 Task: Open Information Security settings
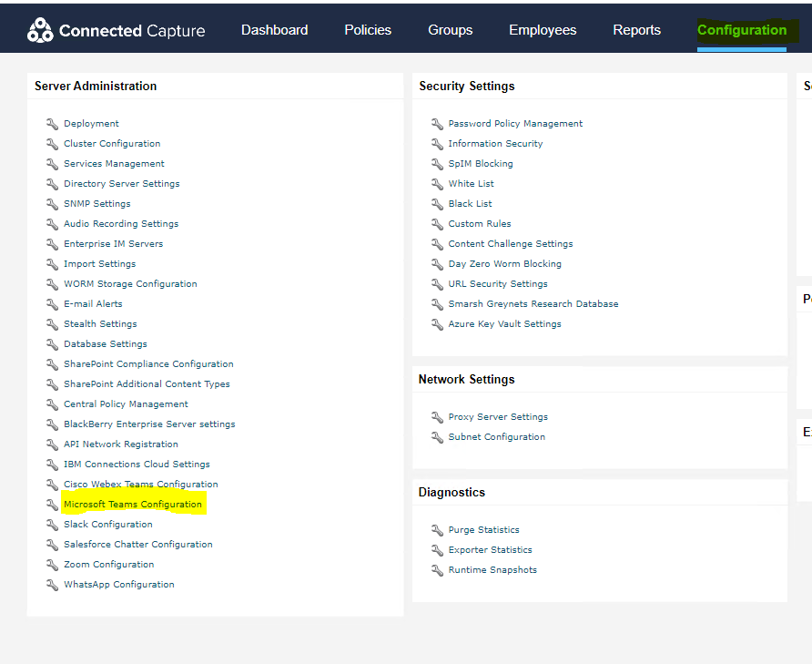click(495, 144)
